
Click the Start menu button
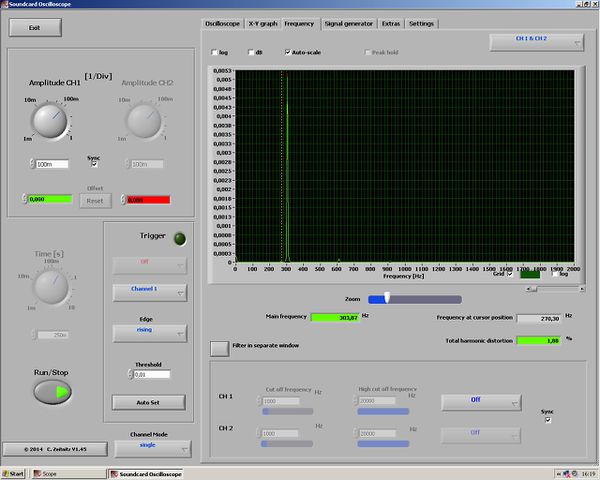14,473
